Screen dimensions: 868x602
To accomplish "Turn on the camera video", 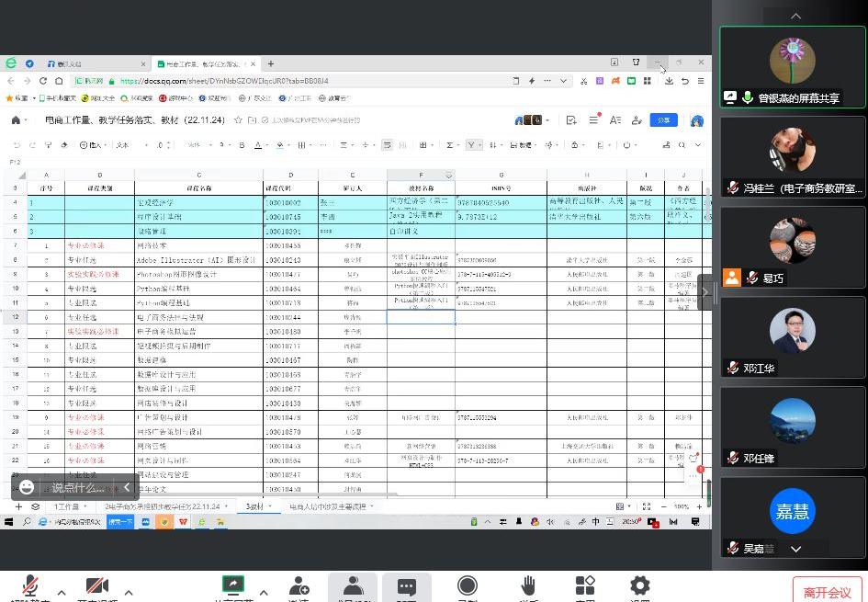I will 97,586.
